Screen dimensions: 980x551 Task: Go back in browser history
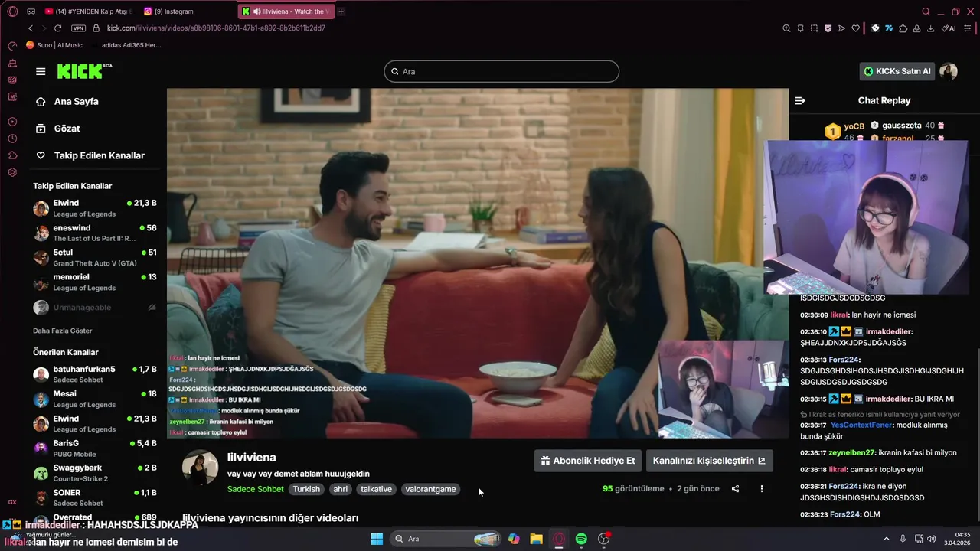[x=31, y=28]
